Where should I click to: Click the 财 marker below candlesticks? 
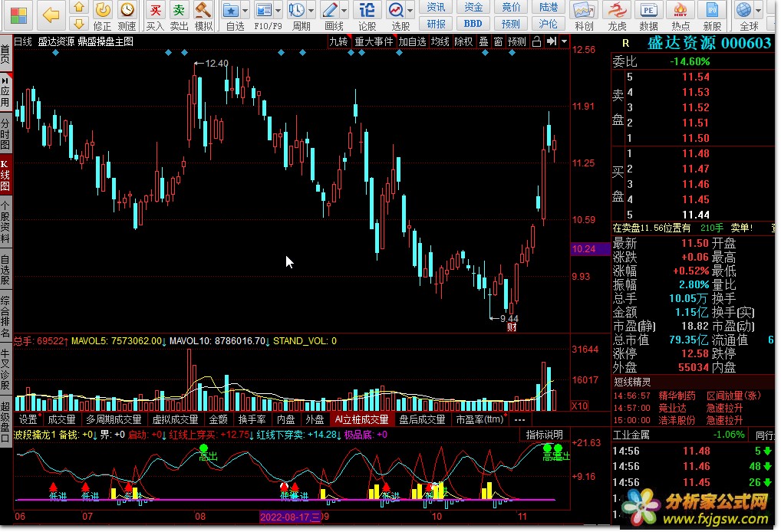pos(512,327)
